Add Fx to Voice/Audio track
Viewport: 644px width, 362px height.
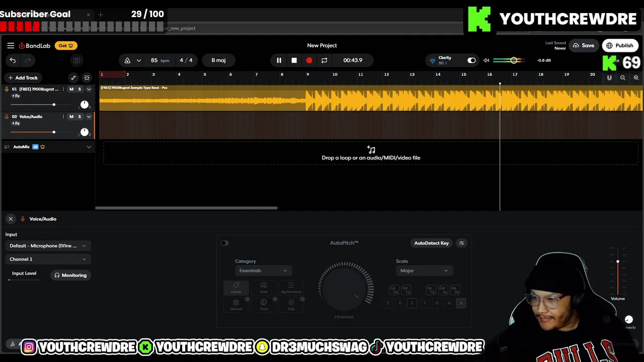[x=16, y=124]
